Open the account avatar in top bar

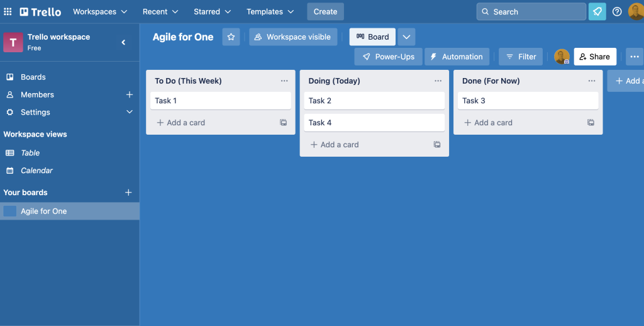(636, 11)
